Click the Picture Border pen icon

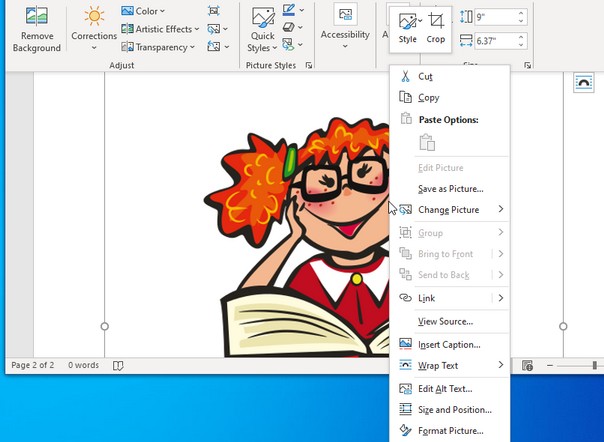pos(289,10)
